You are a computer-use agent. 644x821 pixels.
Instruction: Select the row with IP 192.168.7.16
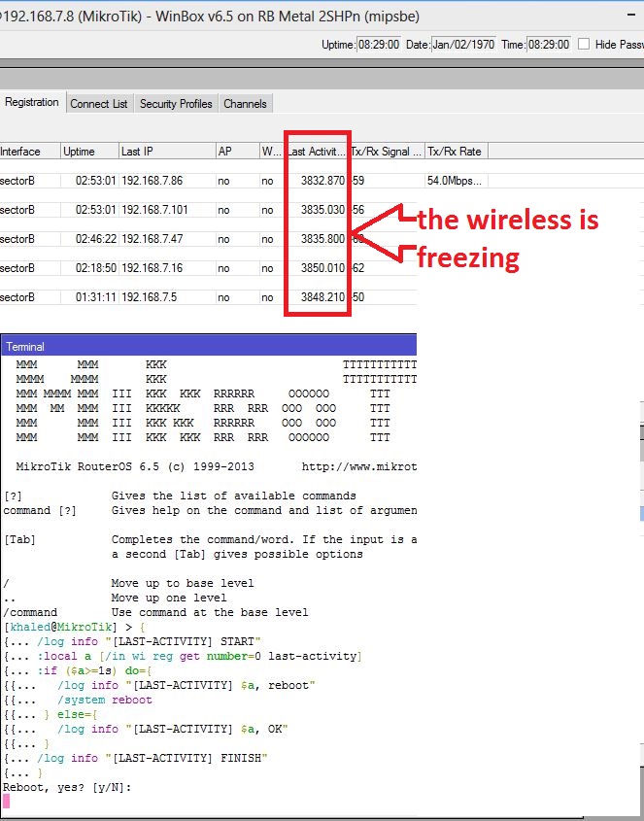click(209, 268)
